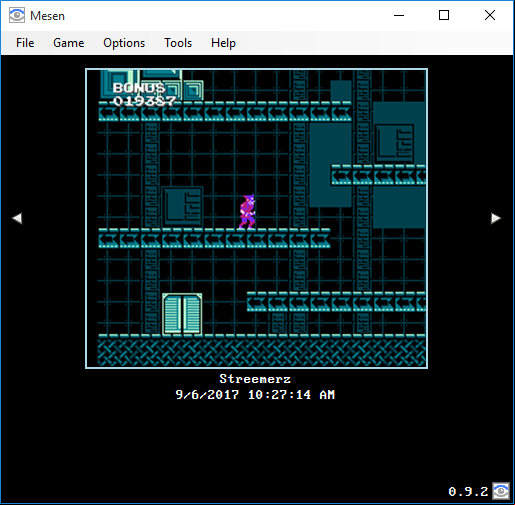Close the Mesen window
The width and height of the screenshot is (515, 505).
[490, 15]
